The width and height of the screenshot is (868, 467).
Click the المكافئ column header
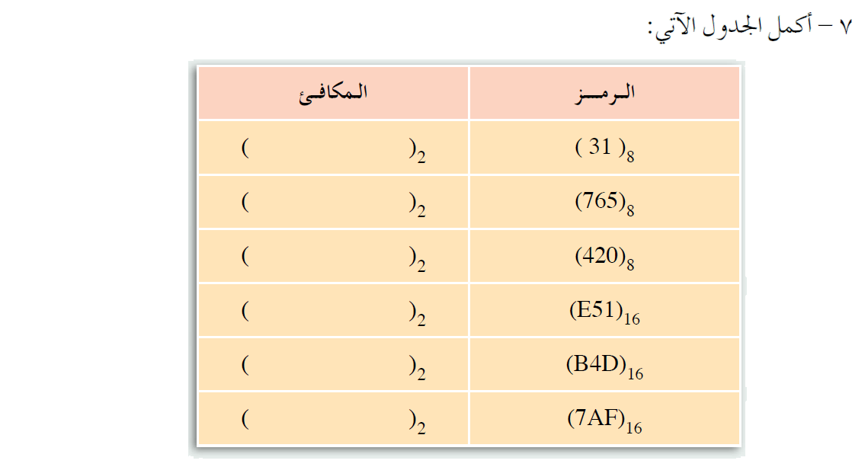333,93
